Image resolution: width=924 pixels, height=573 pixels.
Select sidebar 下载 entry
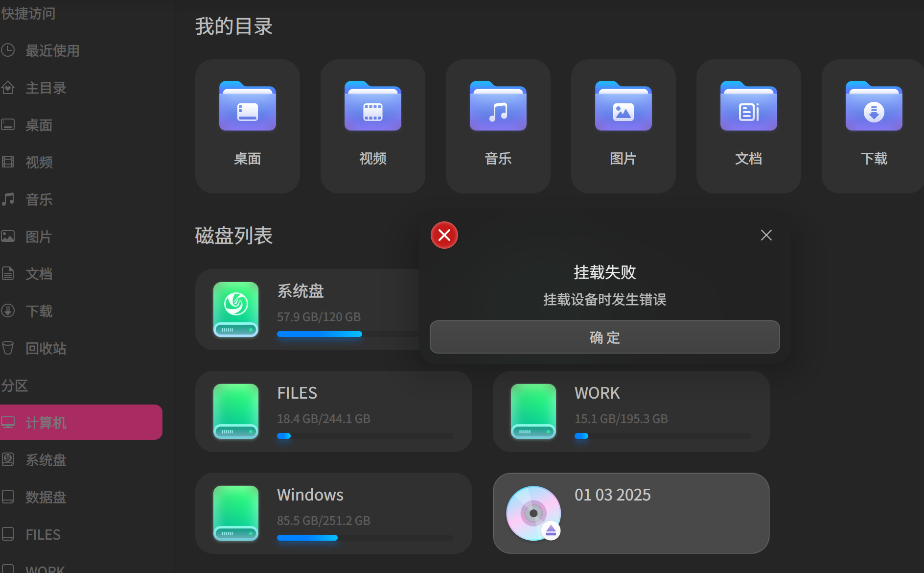coord(81,311)
